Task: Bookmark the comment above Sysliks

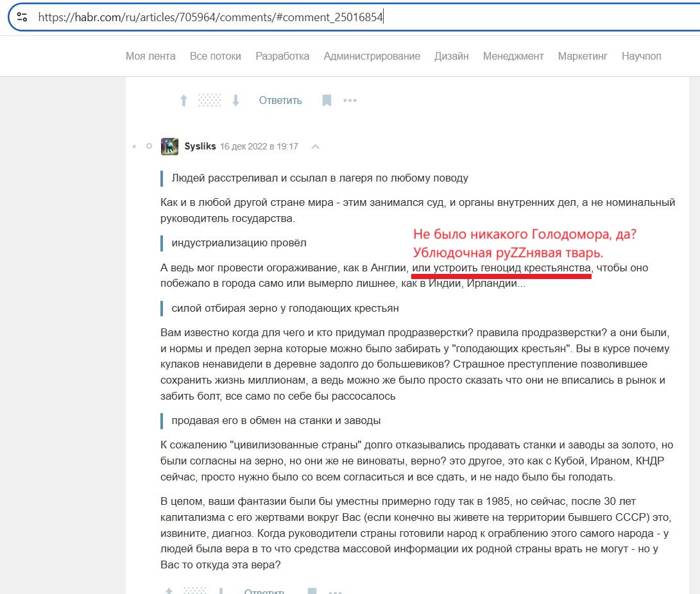Action: [327, 101]
